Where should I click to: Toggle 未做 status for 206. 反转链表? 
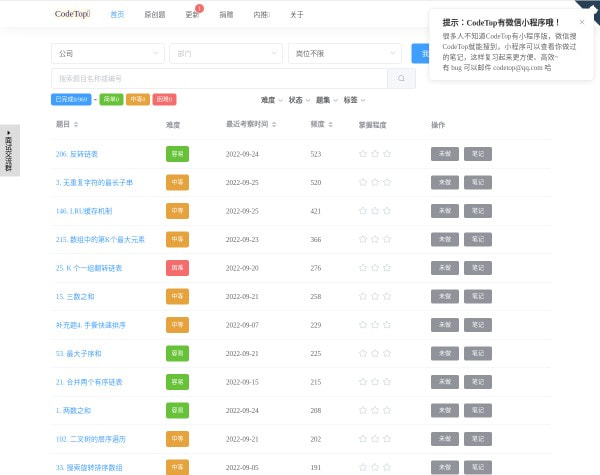pyautogui.click(x=444, y=154)
